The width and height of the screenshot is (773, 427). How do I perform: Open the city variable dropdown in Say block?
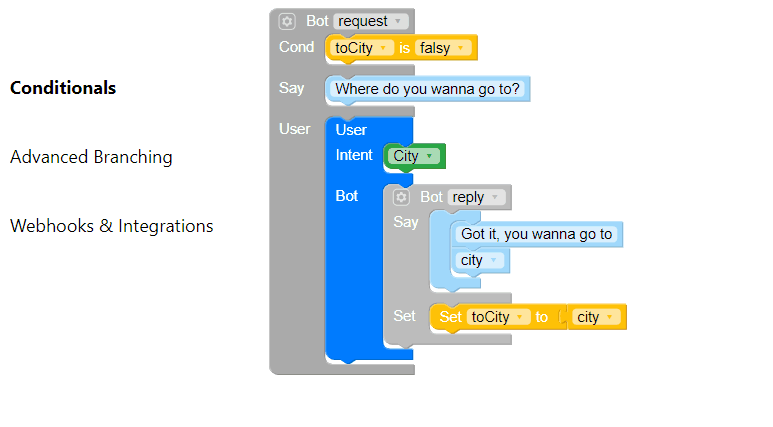tap(480, 260)
